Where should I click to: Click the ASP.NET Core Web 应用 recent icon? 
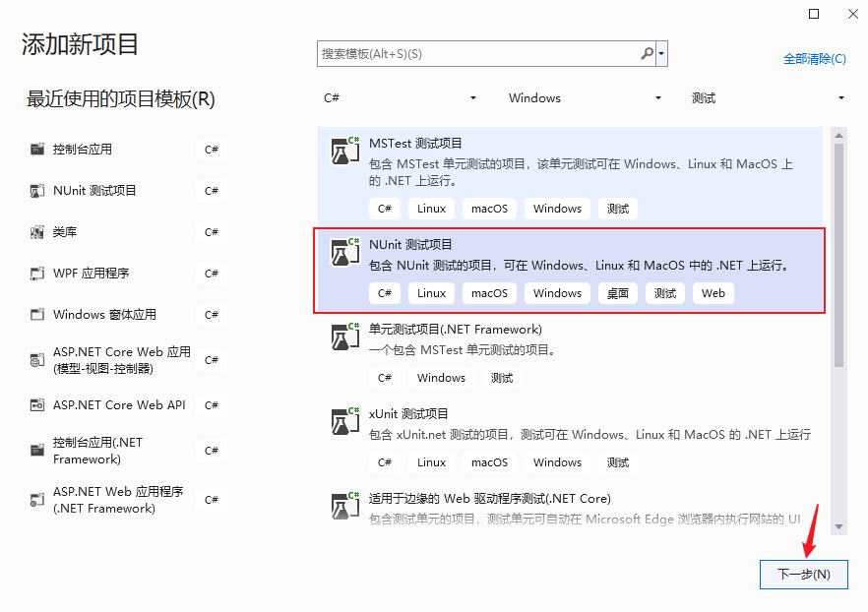[x=37, y=360]
